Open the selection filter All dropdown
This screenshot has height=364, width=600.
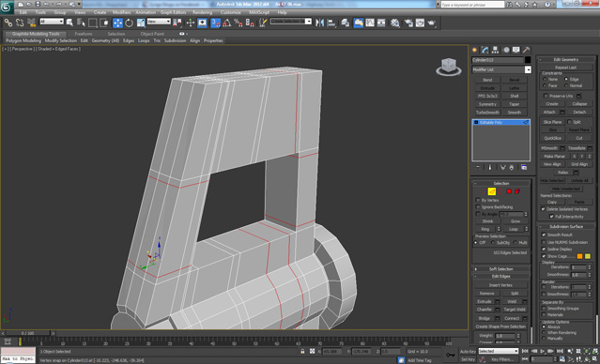click(x=52, y=22)
